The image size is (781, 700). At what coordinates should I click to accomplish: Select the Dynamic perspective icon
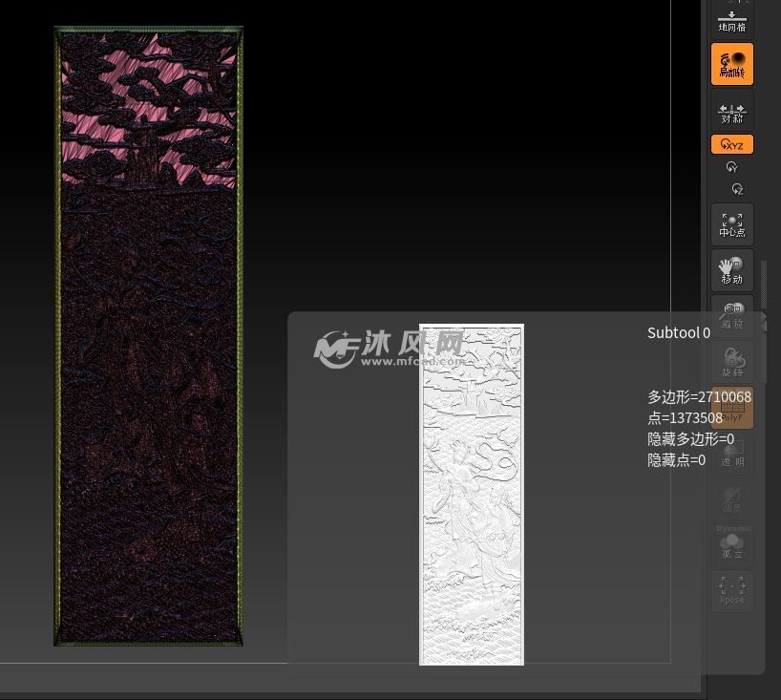pos(732,528)
